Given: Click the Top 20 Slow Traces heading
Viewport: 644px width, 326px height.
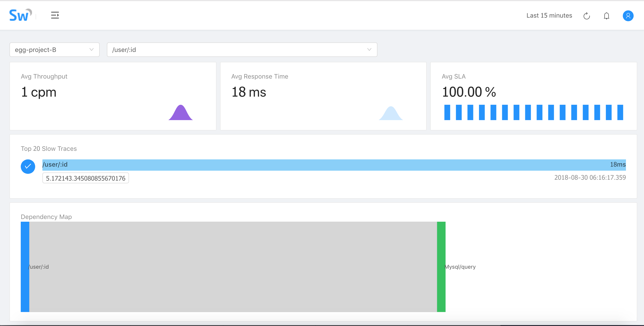Looking at the screenshot, I should tap(49, 149).
